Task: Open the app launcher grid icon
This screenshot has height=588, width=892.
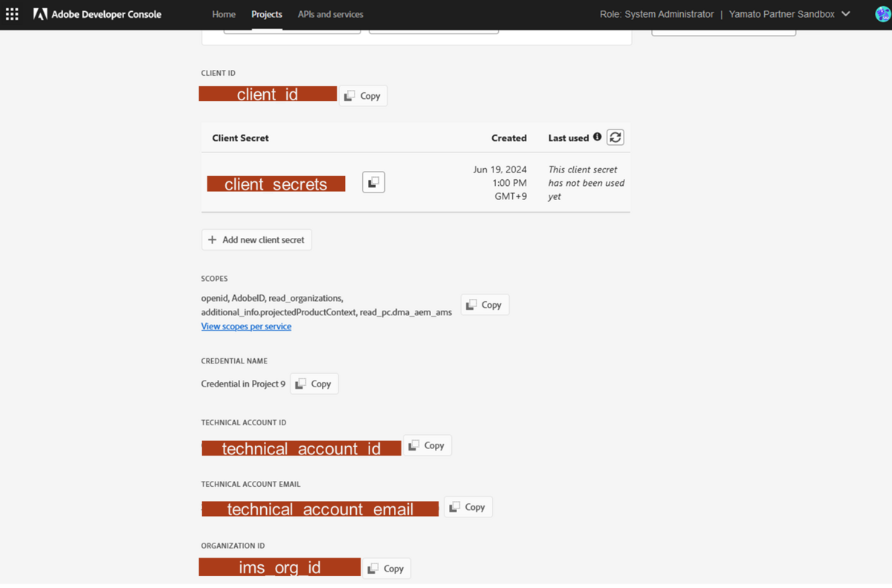Action: 12,14
